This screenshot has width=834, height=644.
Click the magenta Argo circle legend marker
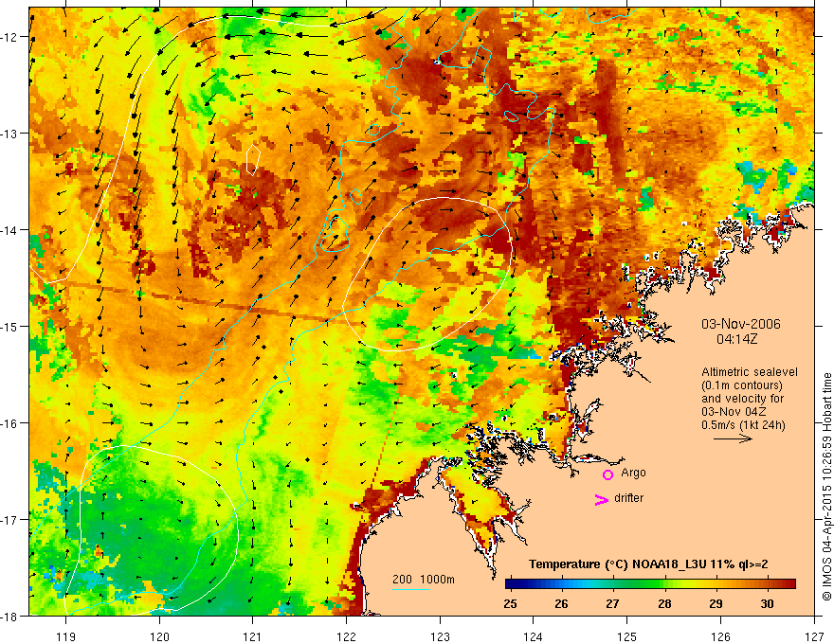[607, 474]
